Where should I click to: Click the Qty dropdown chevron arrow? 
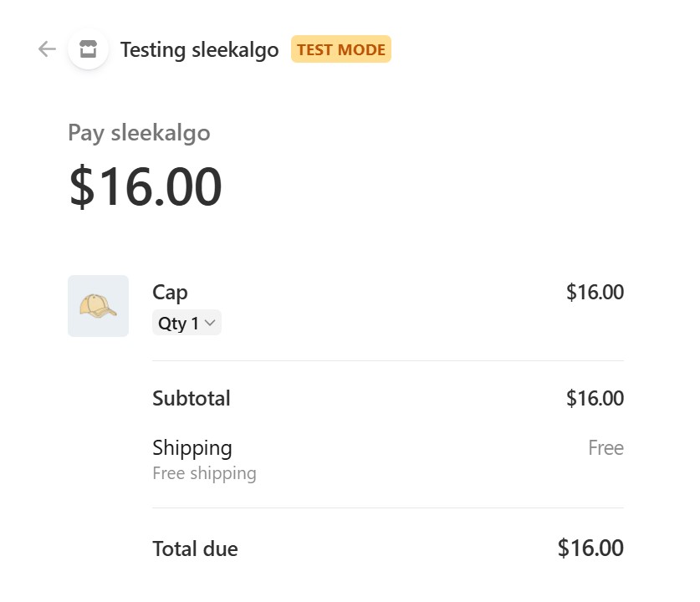pyautogui.click(x=210, y=324)
